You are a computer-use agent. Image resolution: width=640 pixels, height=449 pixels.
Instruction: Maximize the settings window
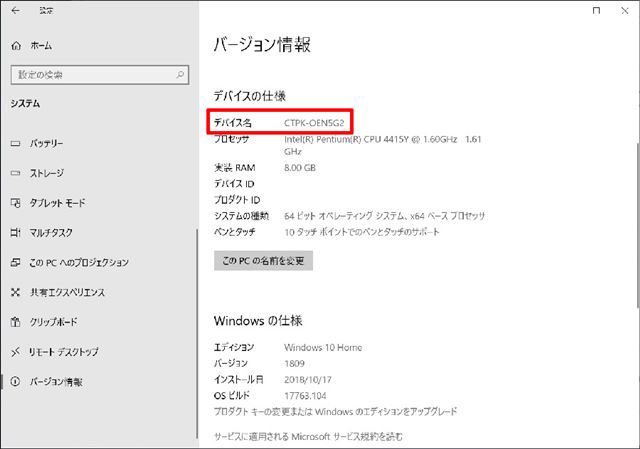[596, 11]
